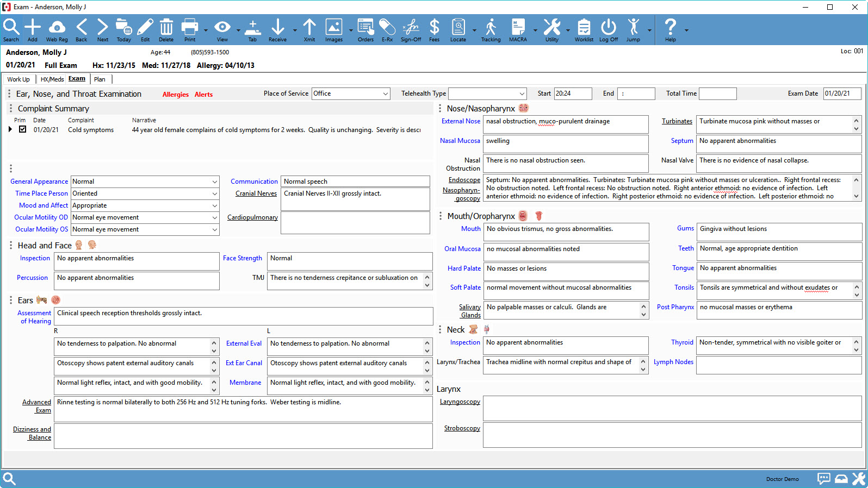
Task: Open the red Allergies link
Action: (176, 95)
